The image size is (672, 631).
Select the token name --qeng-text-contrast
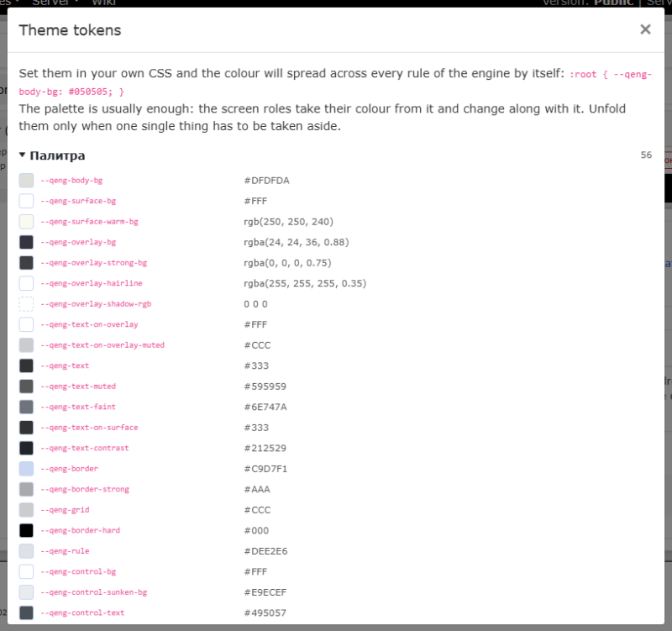[85, 448]
